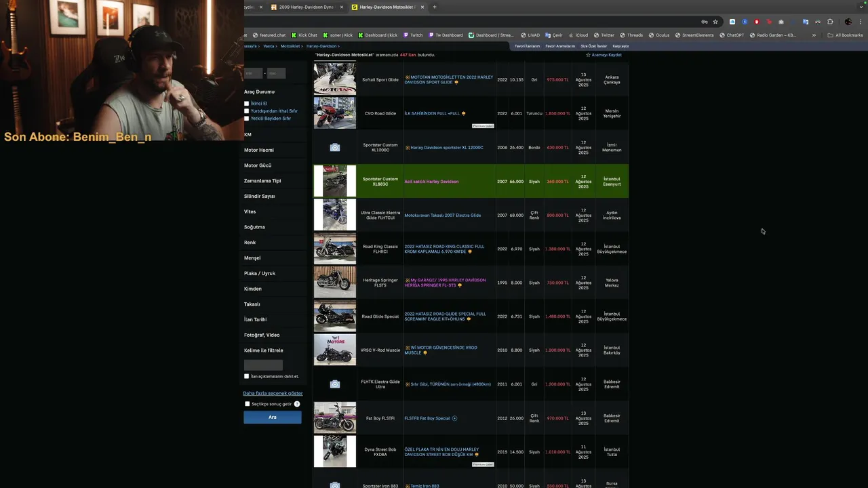Show more bookmarks via the overflow chevron
Screen dimensions: 868x488
814,35
